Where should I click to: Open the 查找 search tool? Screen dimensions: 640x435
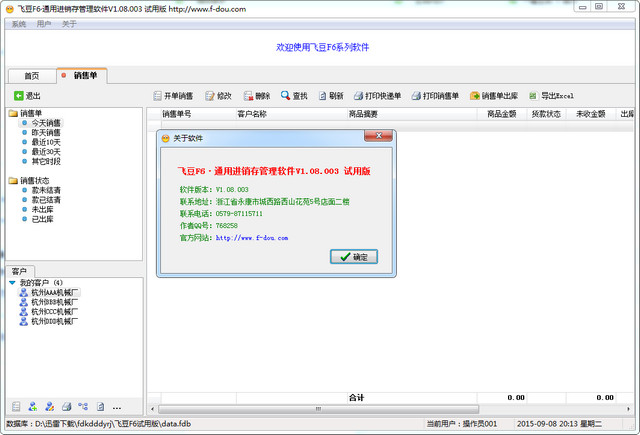tap(294, 96)
